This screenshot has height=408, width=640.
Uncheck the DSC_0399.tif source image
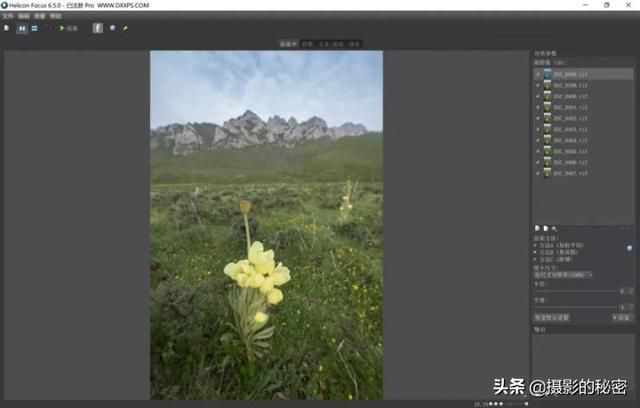[538, 86]
